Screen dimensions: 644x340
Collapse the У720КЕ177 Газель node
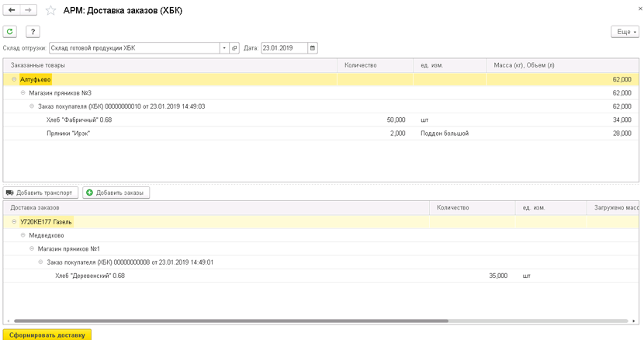point(14,221)
